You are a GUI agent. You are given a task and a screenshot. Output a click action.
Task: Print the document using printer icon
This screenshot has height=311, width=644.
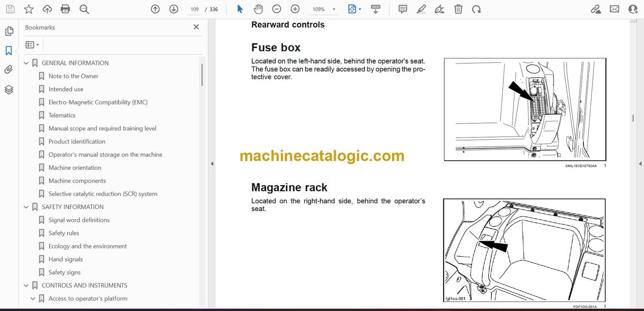[x=65, y=9]
